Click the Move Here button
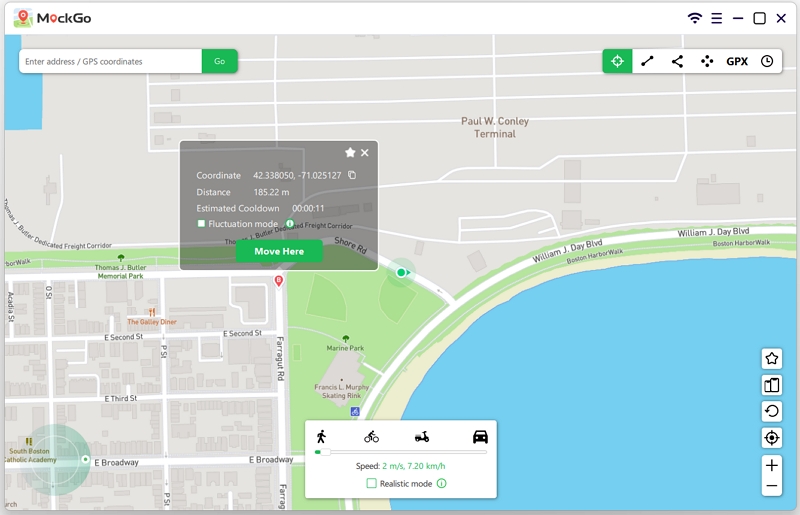This screenshot has width=800, height=515. pos(279,251)
